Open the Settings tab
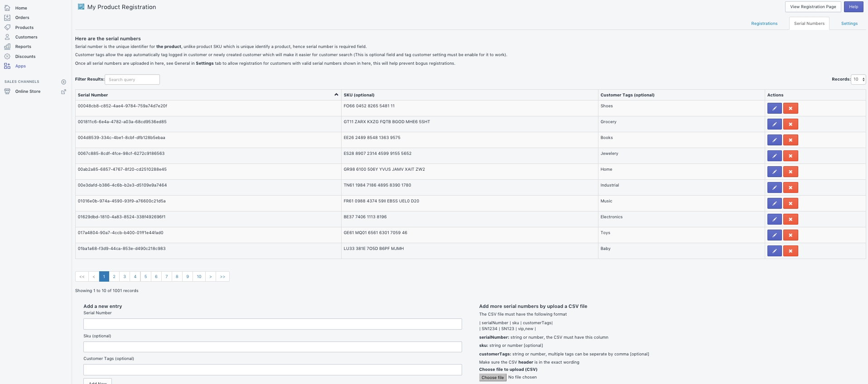This screenshot has height=384, width=868. pos(849,24)
